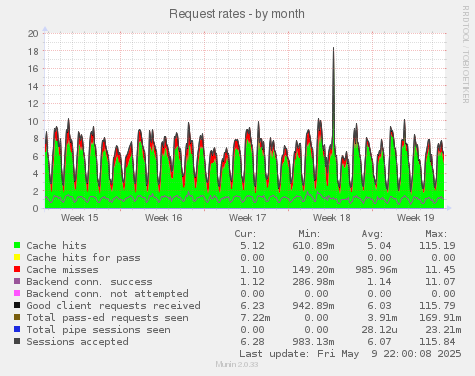Click the 'Week 15' axis label
The width and height of the screenshot is (475, 376).
(x=80, y=218)
